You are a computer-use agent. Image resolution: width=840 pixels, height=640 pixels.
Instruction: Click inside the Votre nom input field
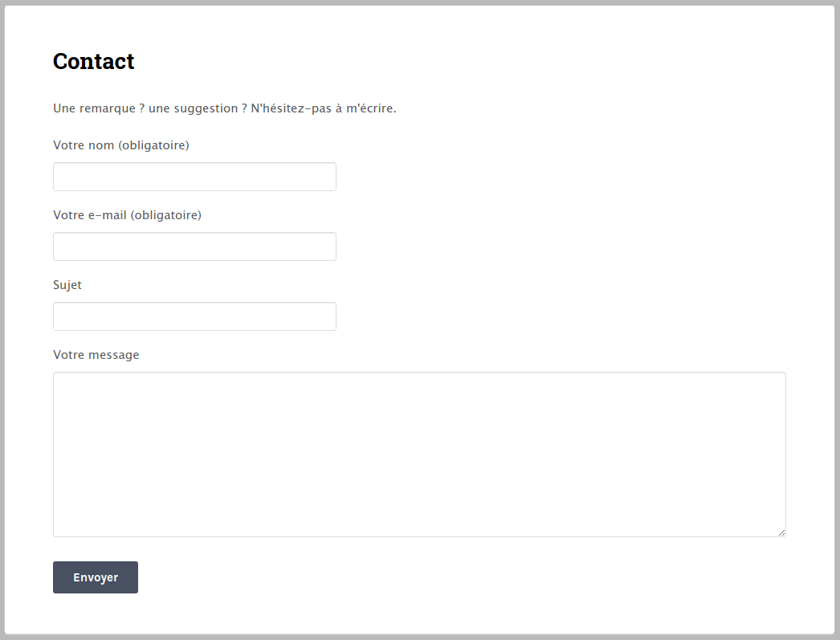(x=194, y=176)
